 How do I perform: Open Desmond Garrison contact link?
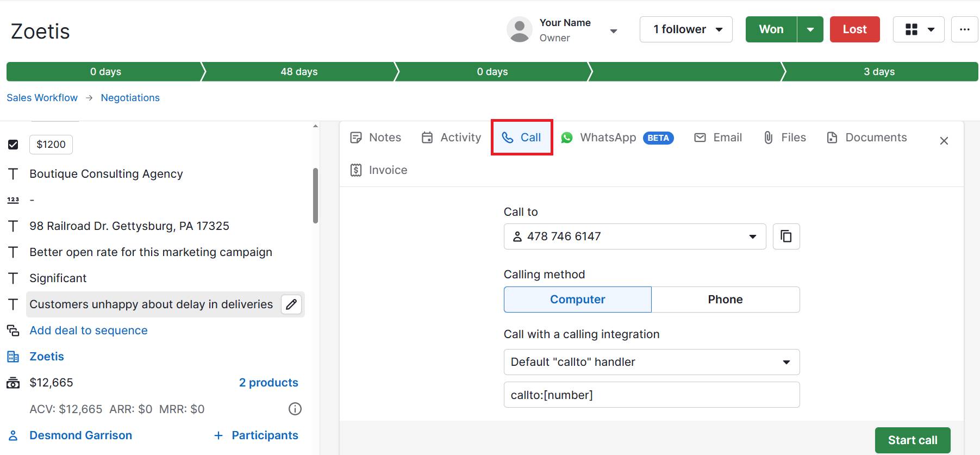click(80, 435)
